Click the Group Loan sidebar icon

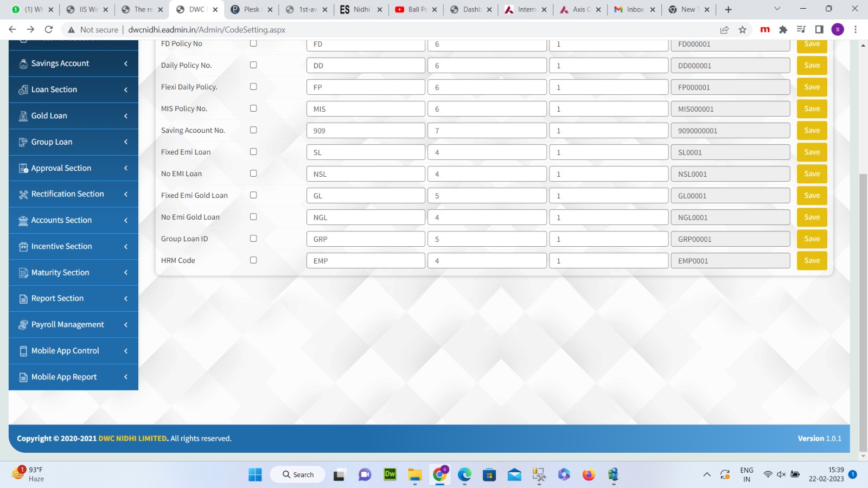click(23, 142)
